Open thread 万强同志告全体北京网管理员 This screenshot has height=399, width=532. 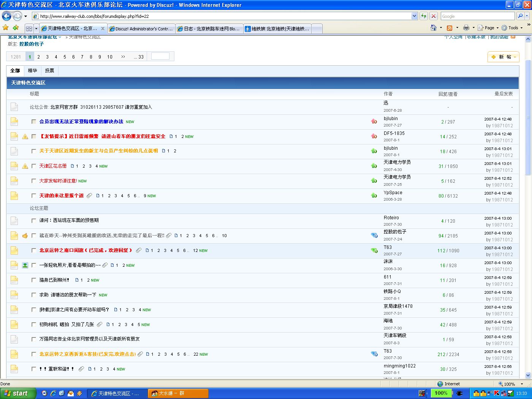coord(90,339)
